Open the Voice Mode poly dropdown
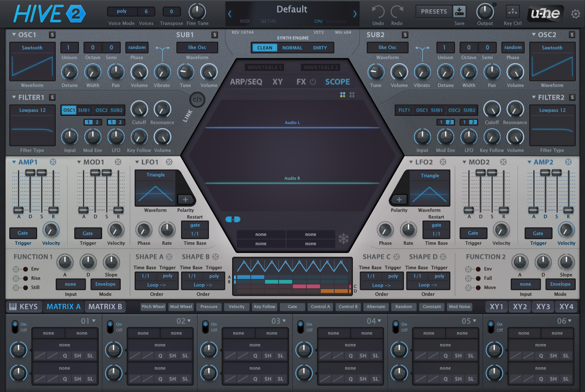 click(x=122, y=11)
